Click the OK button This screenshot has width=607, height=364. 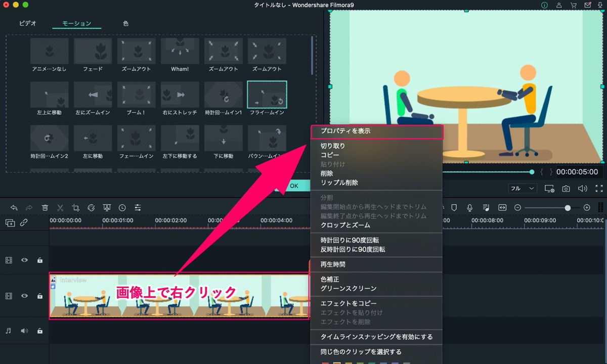click(x=294, y=186)
